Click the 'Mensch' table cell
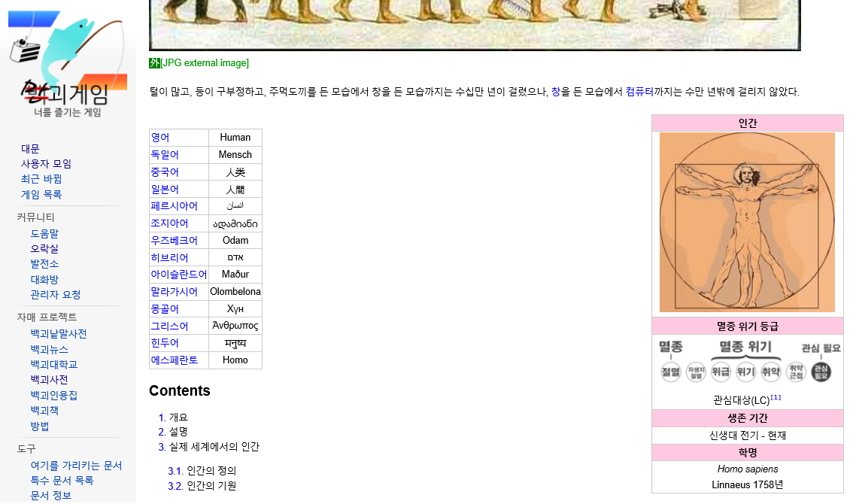This screenshot has width=853, height=504. [x=235, y=155]
